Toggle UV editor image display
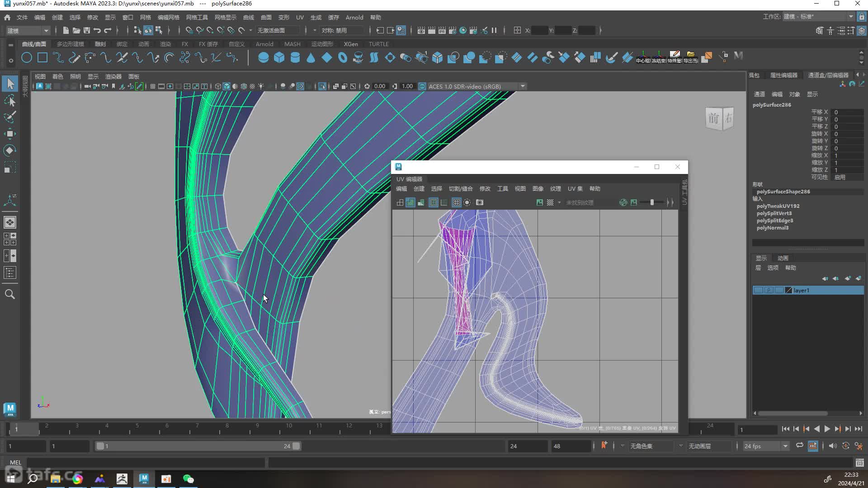 (539, 202)
